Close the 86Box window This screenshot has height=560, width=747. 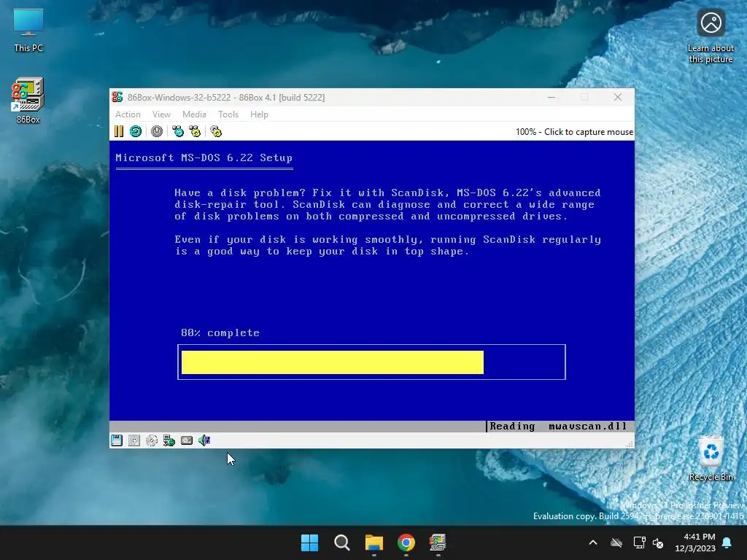pos(618,97)
